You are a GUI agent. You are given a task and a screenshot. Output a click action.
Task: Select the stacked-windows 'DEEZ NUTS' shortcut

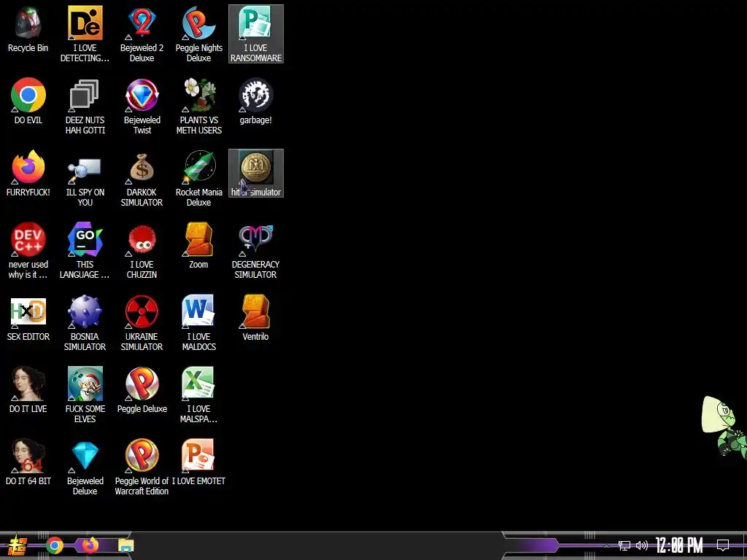pos(85,106)
